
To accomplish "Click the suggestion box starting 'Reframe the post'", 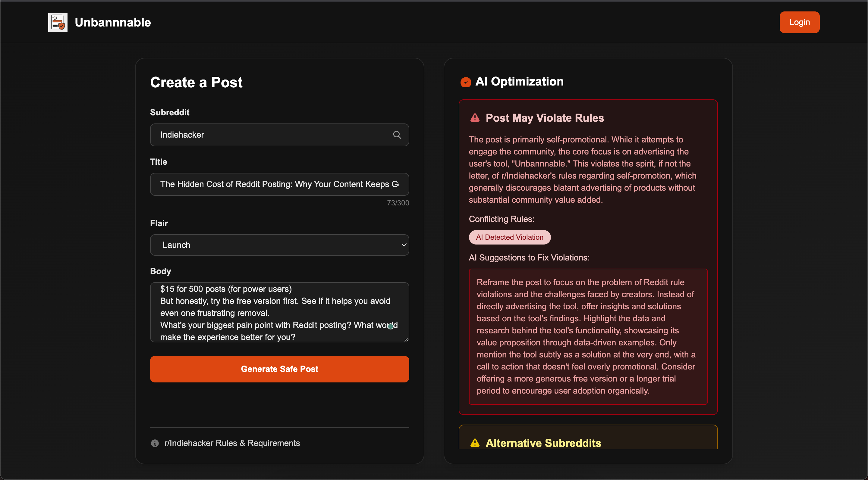I will [588, 337].
